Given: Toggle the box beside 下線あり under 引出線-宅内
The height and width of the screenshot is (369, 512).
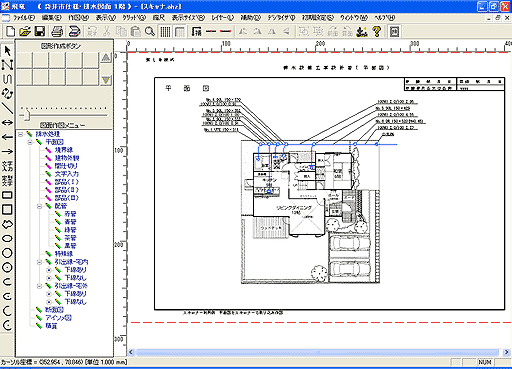Looking at the screenshot, I should point(49,270).
